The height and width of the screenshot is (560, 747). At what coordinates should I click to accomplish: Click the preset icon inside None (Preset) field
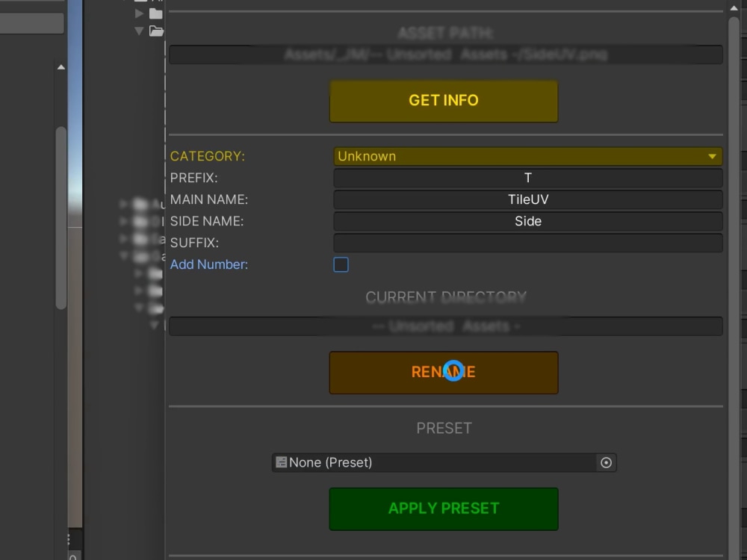pyautogui.click(x=281, y=462)
